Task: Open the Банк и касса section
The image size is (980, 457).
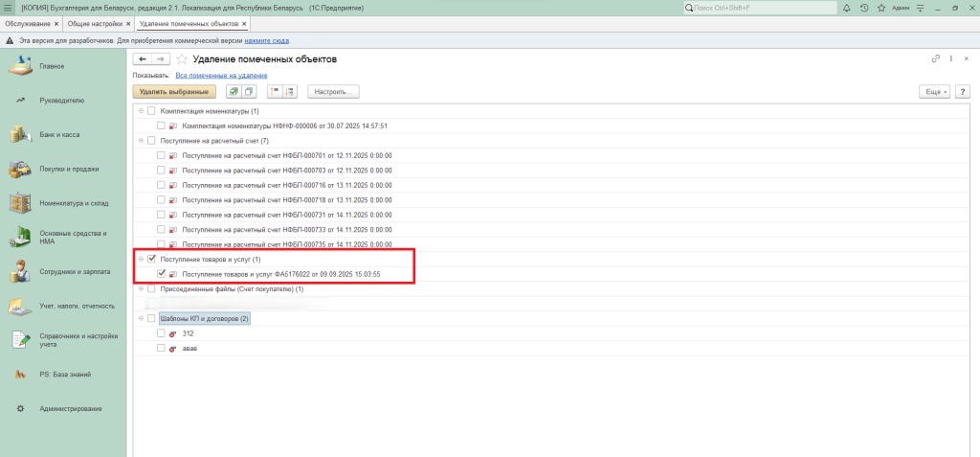Action: (x=59, y=134)
